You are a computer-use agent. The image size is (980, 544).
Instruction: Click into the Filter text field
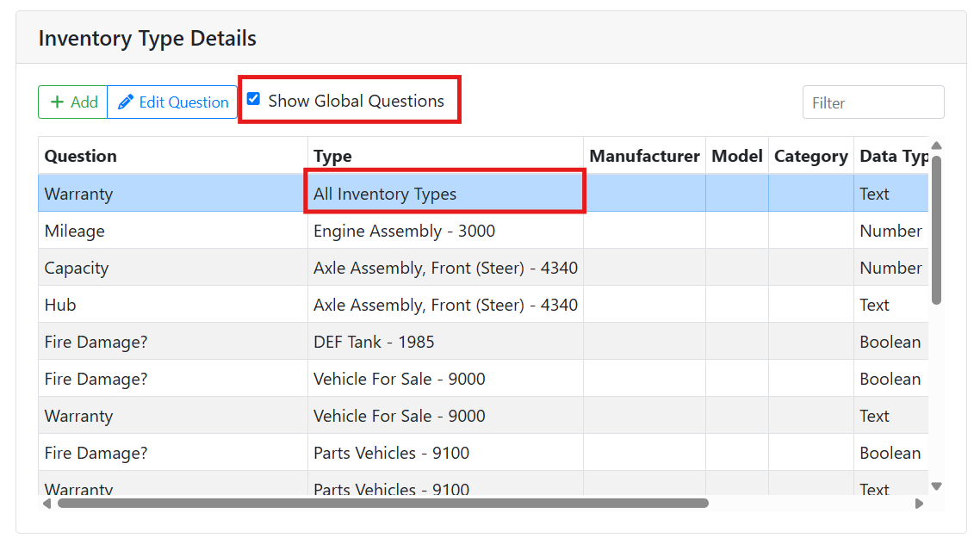[x=872, y=102]
